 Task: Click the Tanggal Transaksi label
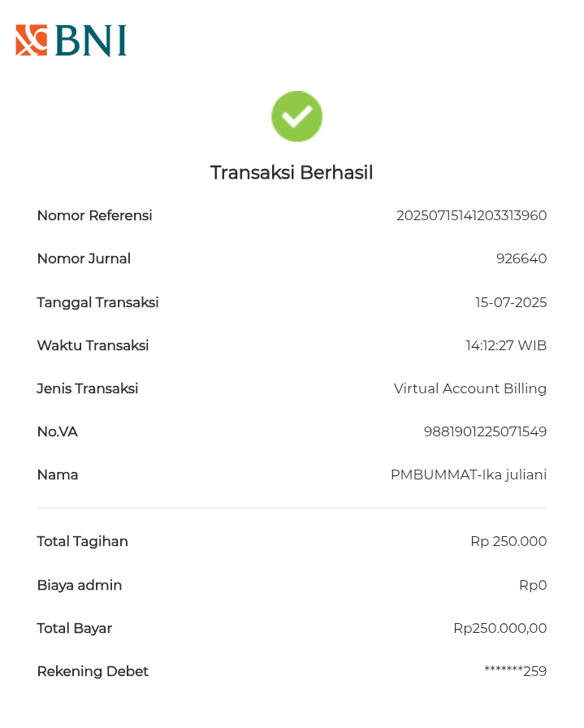coord(97,302)
